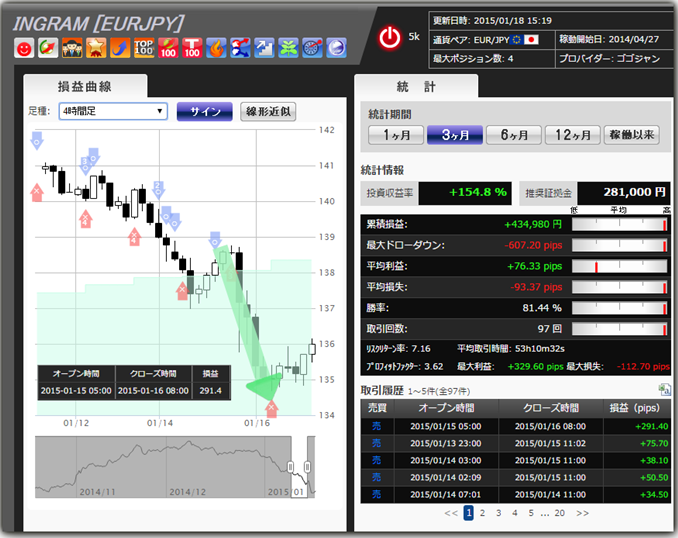
Task: Click the サイン button
Action: (205, 112)
